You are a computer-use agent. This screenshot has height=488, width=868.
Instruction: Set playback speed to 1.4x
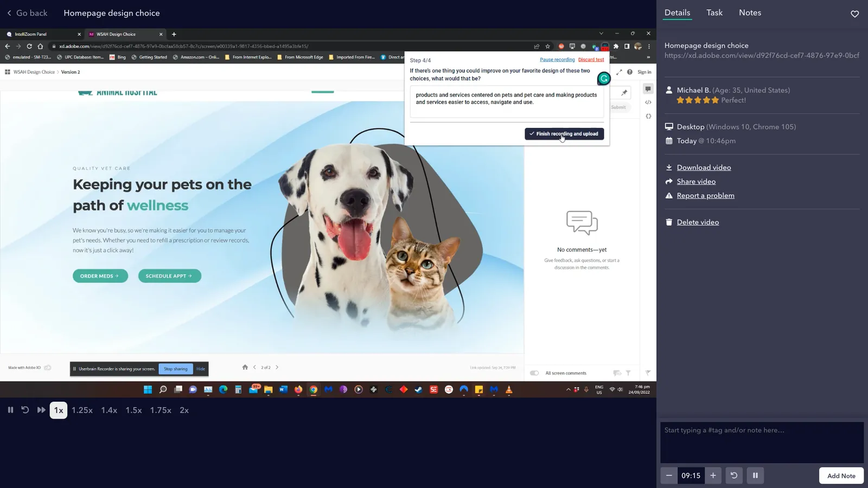click(x=109, y=410)
